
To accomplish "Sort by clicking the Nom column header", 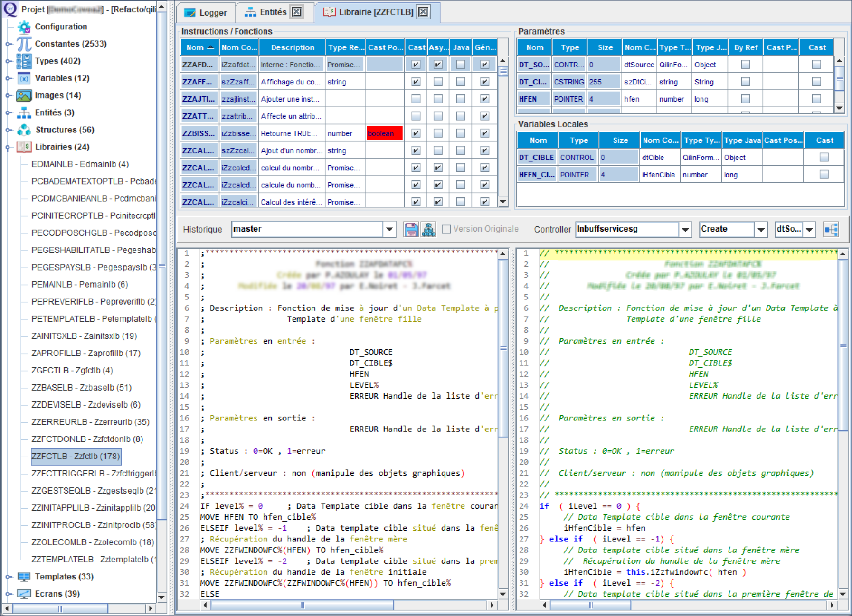I will (x=199, y=47).
